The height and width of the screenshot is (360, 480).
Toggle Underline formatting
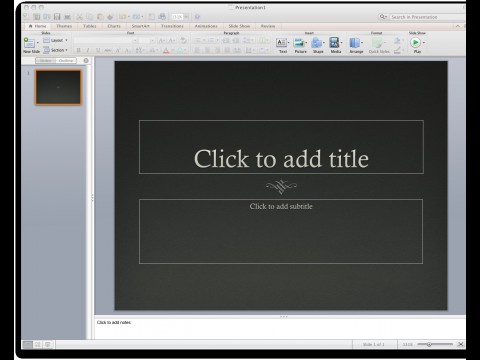(98, 50)
